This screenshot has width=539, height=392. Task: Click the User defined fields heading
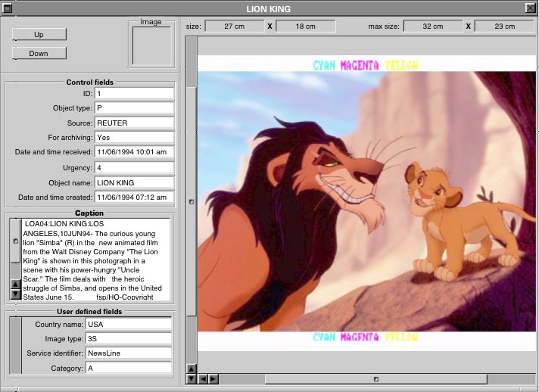(x=89, y=312)
